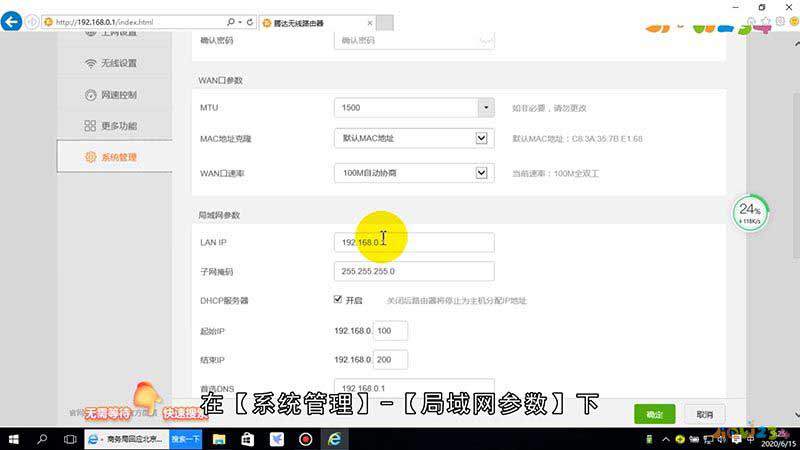The height and width of the screenshot is (450, 800).
Task: Open 网速控制 in the sidebar
Action: pyautogui.click(x=114, y=95)
